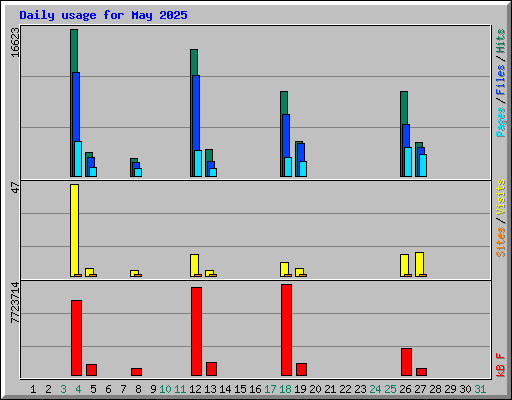Click the title 'Daily usage for May 2025'
This screenshot has width=512, height=400.
103,15
